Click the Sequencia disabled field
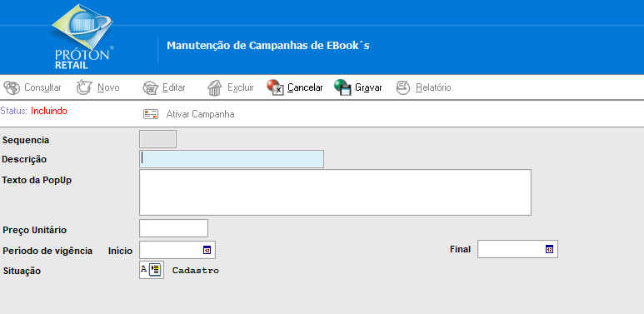The width and height of the screenshot is (644, 314). tap(158, 139)
